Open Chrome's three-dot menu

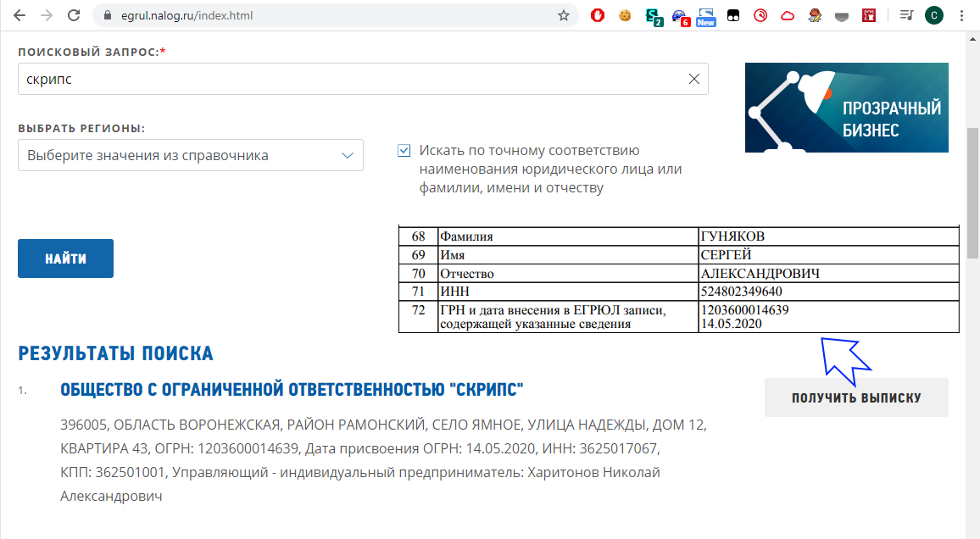961,15
